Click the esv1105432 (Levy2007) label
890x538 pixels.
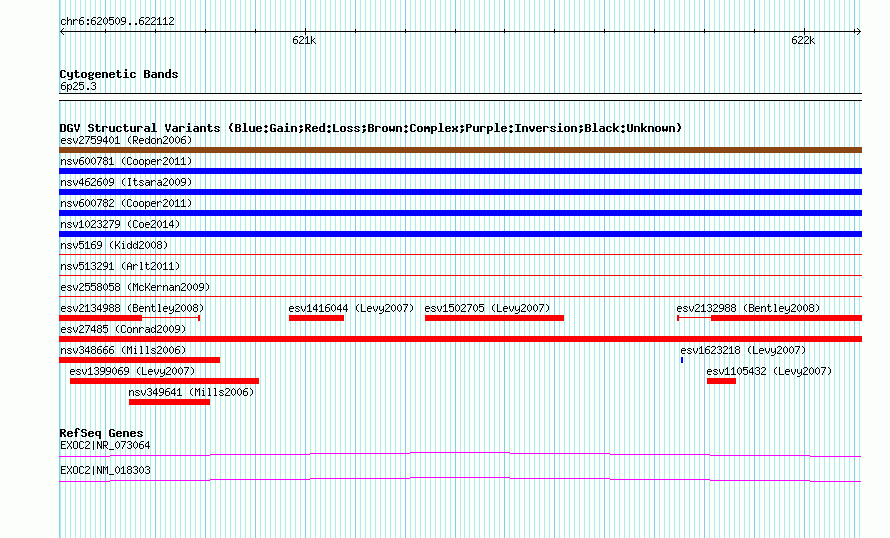(x=769, y=371)
